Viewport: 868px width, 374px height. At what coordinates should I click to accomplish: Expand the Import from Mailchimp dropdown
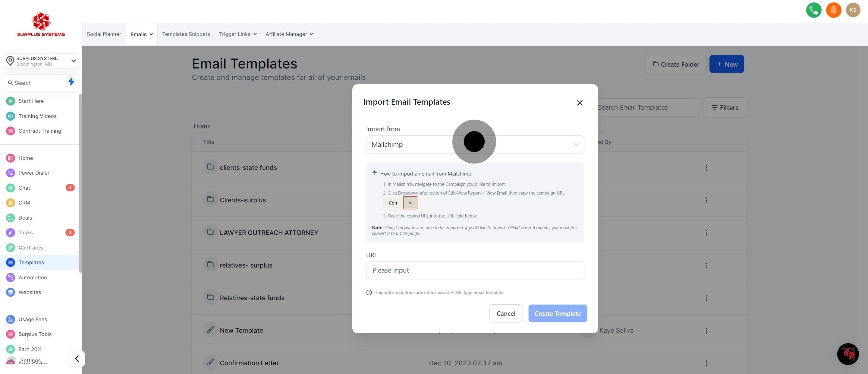tap(576, 144)
